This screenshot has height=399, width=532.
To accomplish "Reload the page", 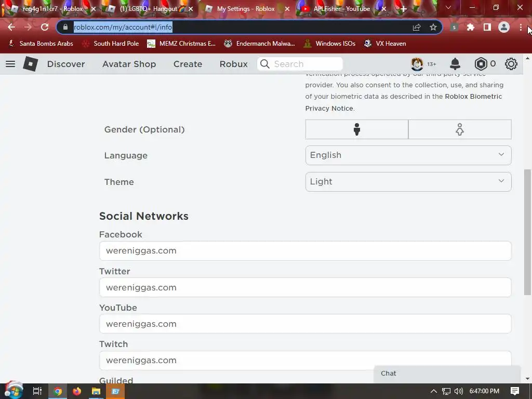I will point(45,27).
